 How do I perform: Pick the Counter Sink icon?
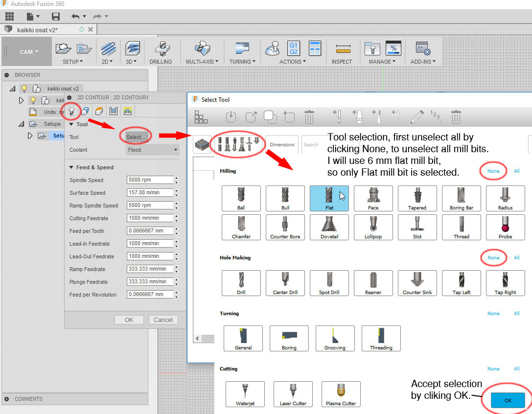point(417,283)
